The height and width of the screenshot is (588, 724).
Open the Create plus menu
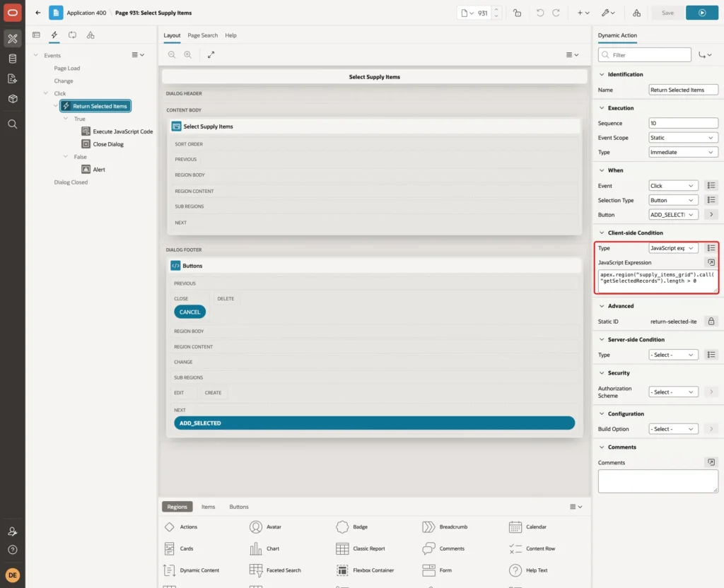pos(583,13)
